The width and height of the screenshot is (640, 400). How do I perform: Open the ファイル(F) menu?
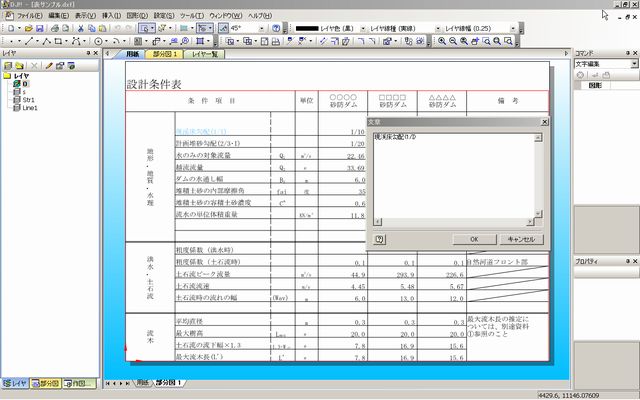(x=29, y=16)
